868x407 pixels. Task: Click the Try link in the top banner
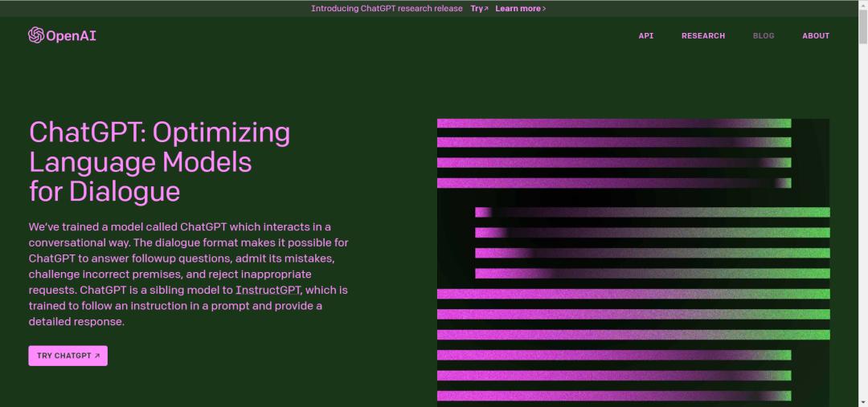[x=479, y=8]
